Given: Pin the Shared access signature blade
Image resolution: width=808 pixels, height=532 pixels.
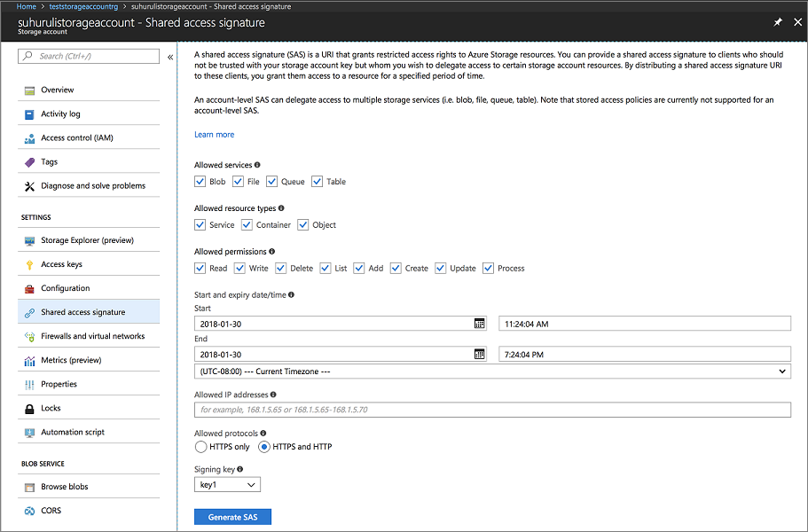Looking at the screenshot, I should pos(778,21).
